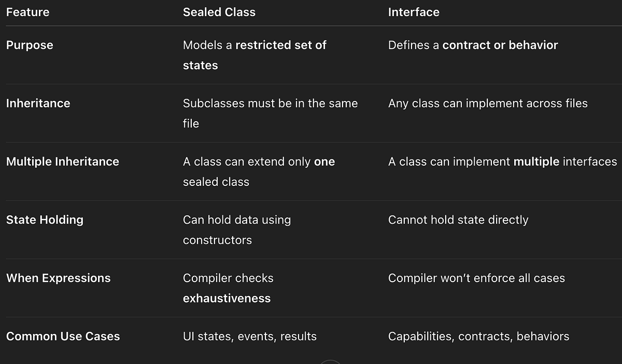Click the Sealed Class column header

pos(219,12)
